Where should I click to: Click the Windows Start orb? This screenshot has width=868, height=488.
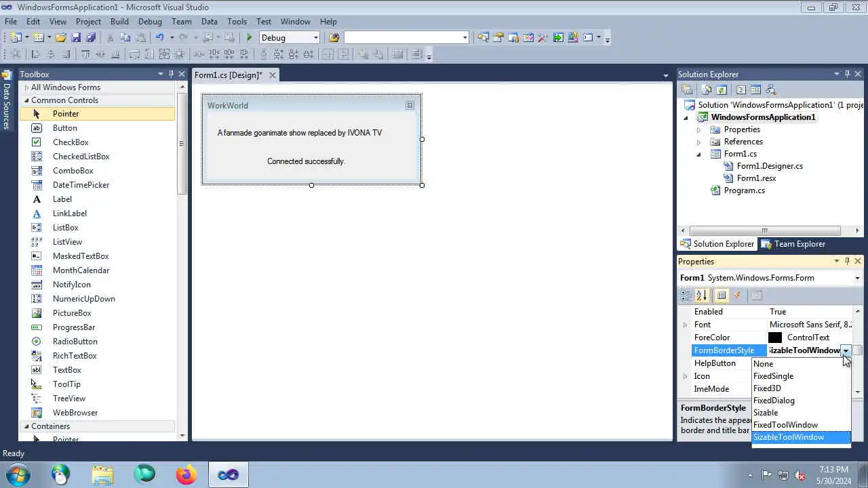(18, 474)
